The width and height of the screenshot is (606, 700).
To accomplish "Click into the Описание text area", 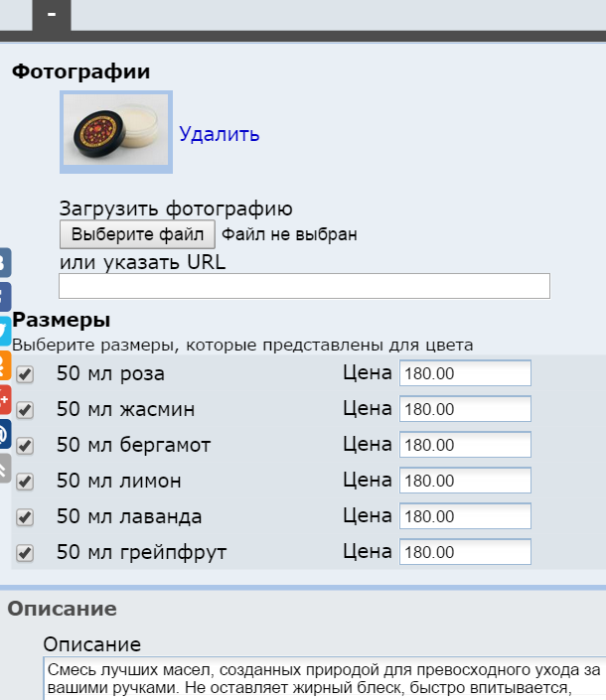I will tap(325, 678).
